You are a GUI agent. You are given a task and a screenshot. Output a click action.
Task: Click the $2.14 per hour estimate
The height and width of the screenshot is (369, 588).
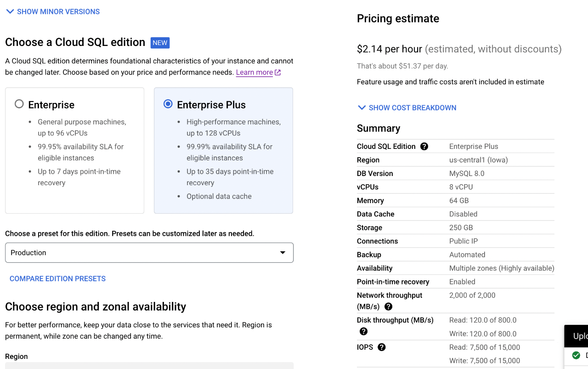coord(390,49)
